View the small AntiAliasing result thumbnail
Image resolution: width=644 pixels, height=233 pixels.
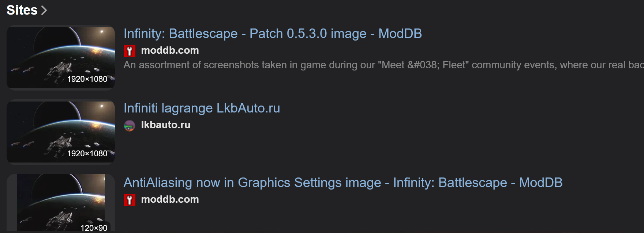point(61,202)
